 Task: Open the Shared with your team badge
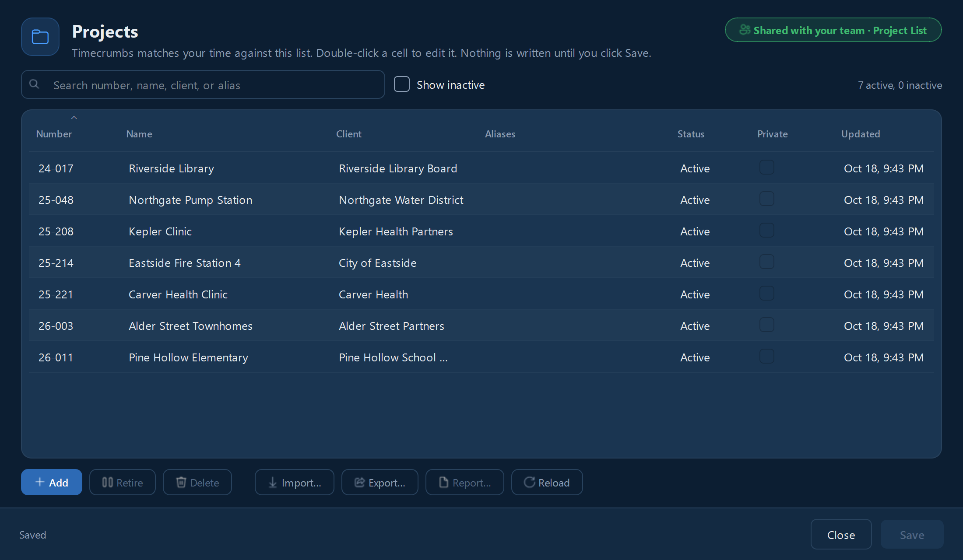[833, 30]
